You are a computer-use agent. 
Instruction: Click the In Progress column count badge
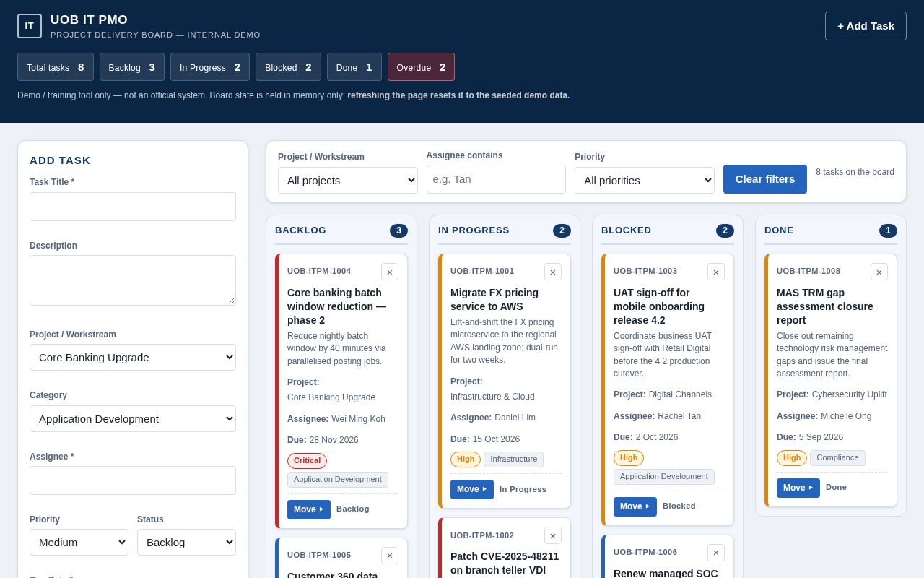tap(562, 230)
